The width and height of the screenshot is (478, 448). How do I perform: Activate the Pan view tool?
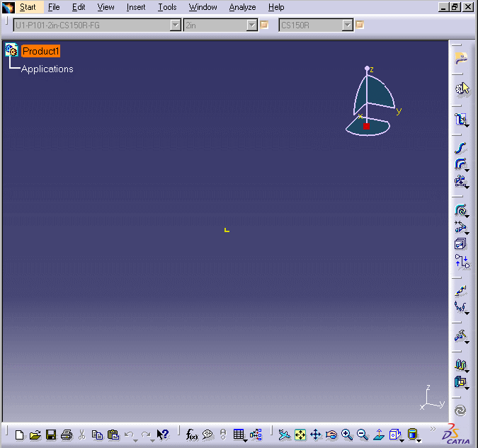(x=316, y=435)
